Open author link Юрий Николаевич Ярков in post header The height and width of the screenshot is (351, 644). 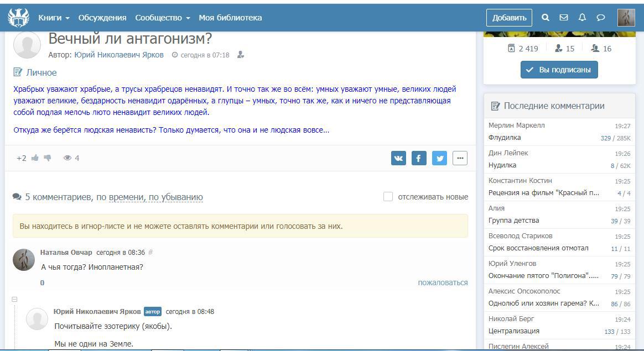[x=119, y=55]
